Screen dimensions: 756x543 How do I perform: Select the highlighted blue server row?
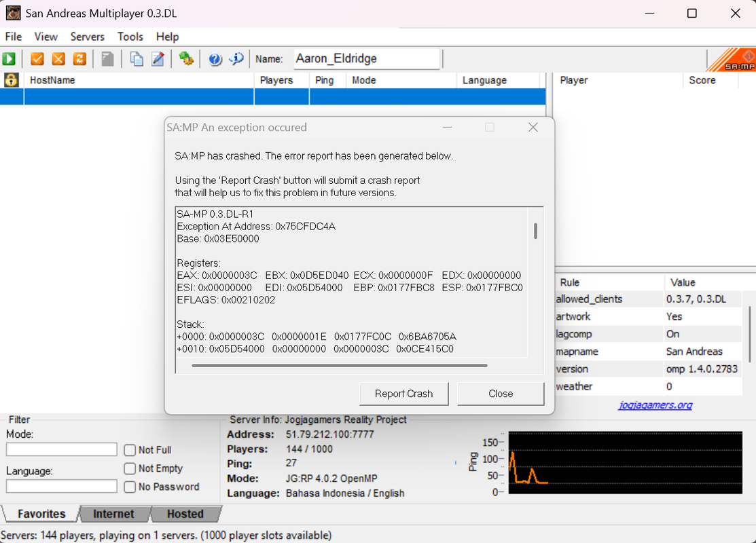point(273,96)
